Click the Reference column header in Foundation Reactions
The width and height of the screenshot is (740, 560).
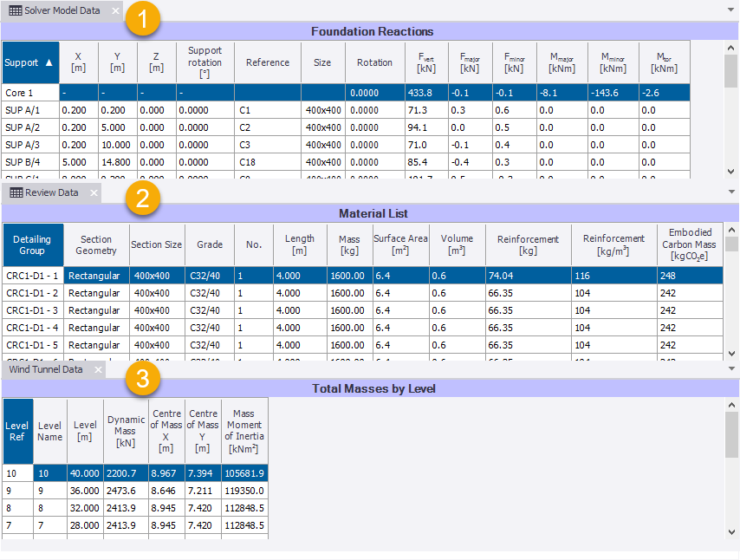click(x=268, y=62)
